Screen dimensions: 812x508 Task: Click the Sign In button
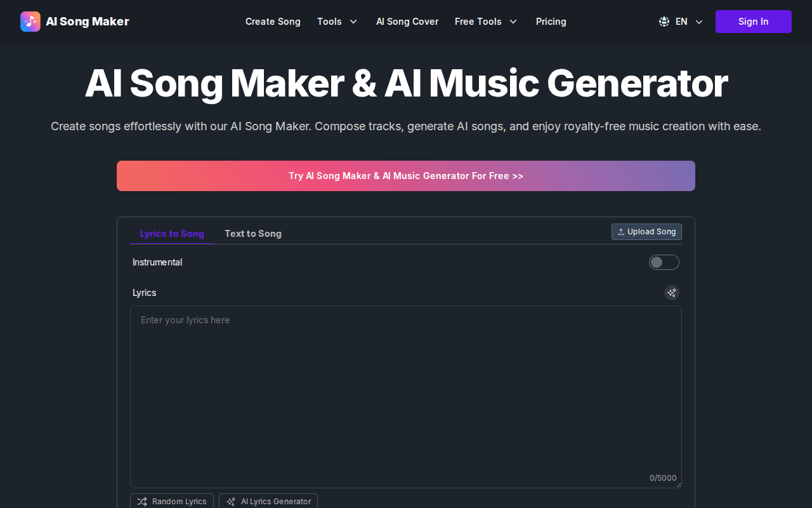click(753, 21)
